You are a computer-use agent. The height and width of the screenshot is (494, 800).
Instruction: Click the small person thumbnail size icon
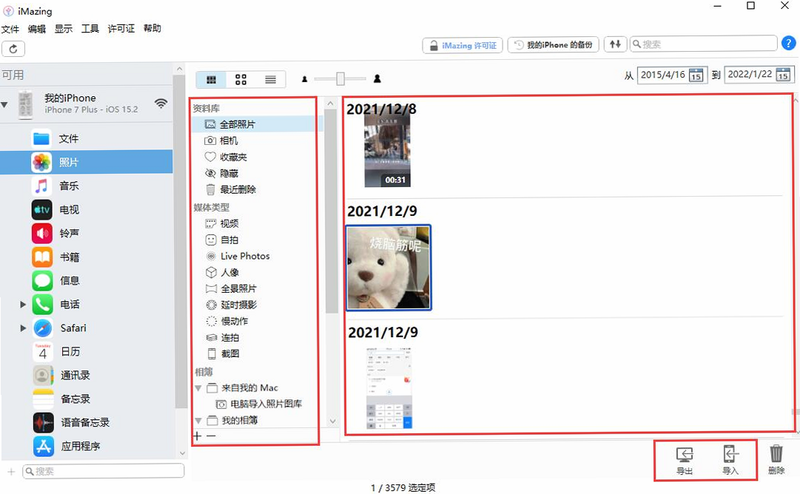coord(305,79)
